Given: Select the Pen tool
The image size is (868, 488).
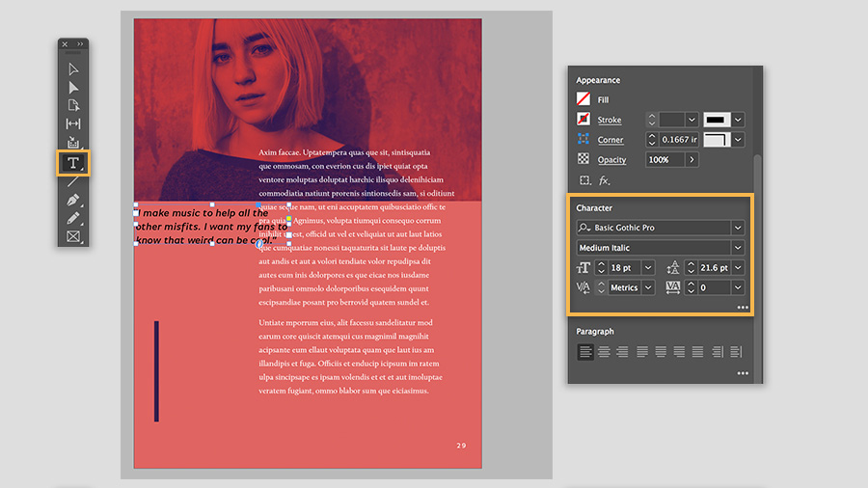Looking at the screenshot, I should [73, 200].
